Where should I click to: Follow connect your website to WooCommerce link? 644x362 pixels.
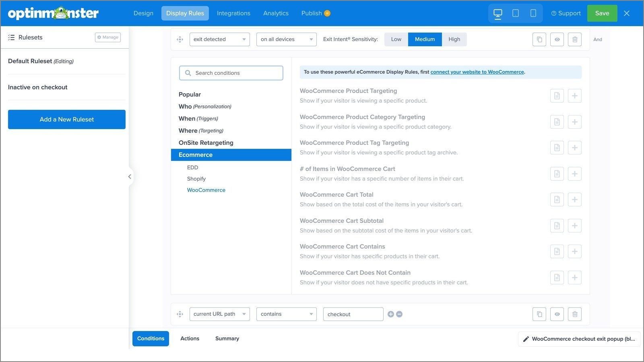pos(477,72)
